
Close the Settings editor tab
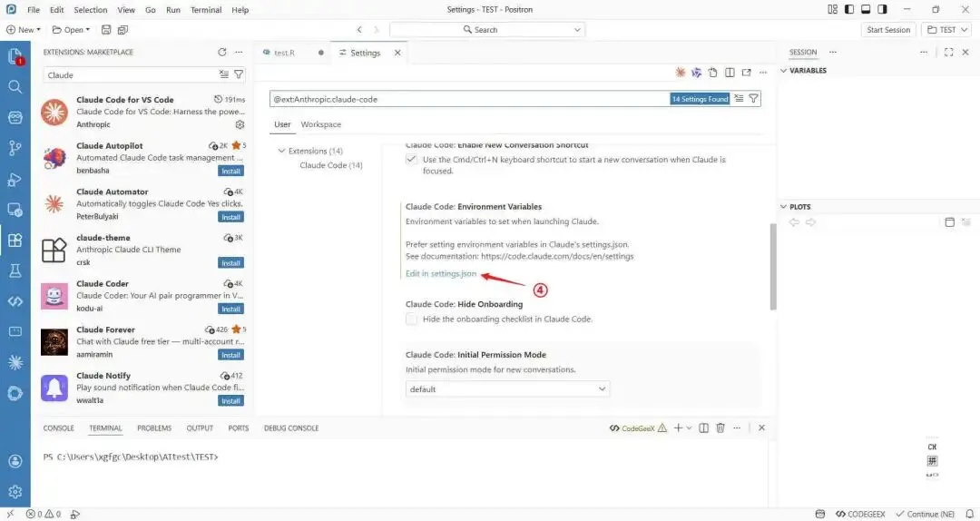point(397,53)
